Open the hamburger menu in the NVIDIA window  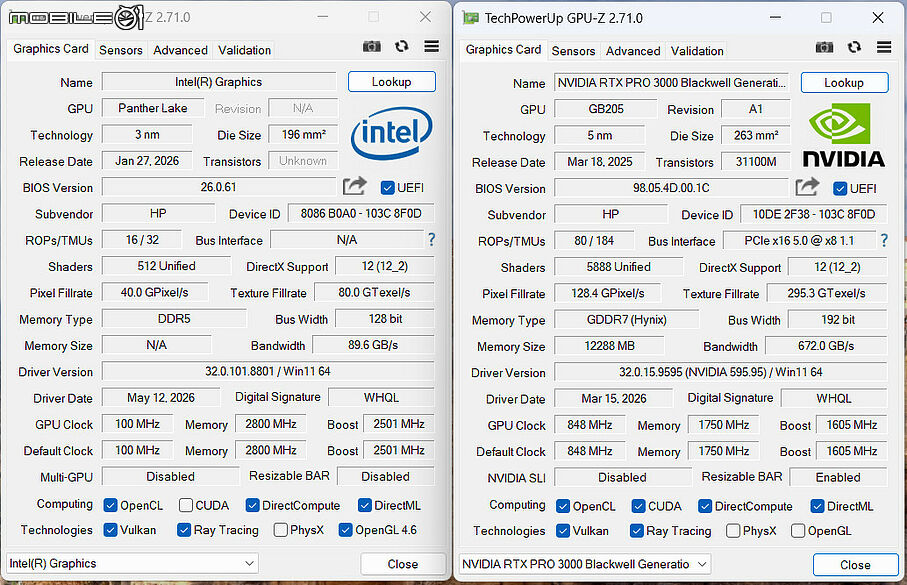click(884, 47)
